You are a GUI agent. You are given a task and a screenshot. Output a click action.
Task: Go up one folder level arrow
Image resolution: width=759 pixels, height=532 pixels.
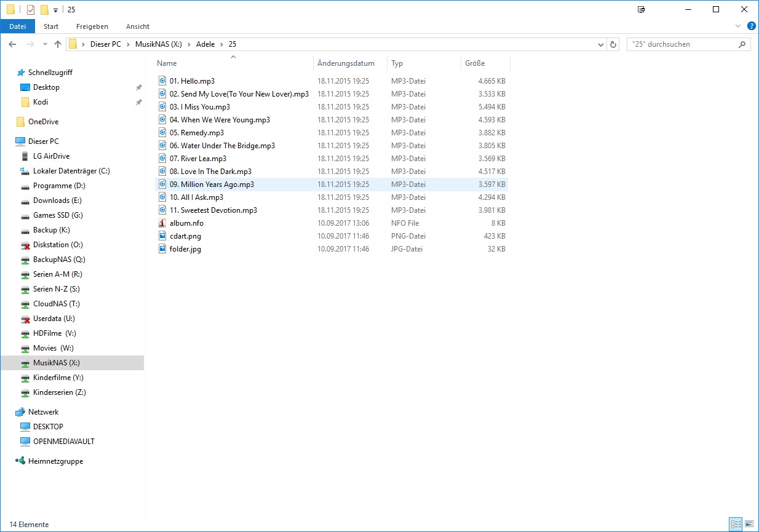pyautogui.click(x=58, y=44)
